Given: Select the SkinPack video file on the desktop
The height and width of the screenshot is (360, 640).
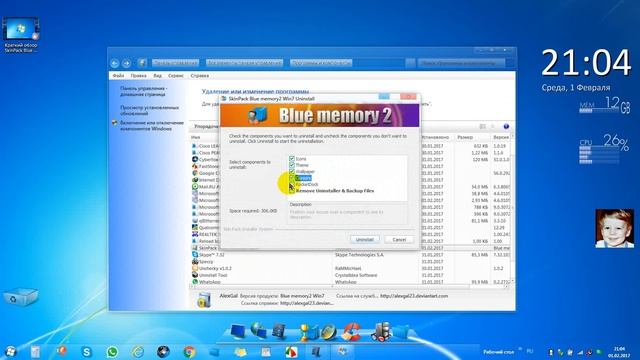Looking at the screenshot, I should coord(21,35).
